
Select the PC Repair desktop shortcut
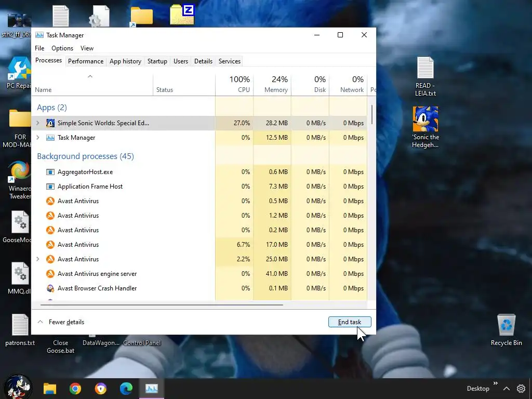coord(19,73)
